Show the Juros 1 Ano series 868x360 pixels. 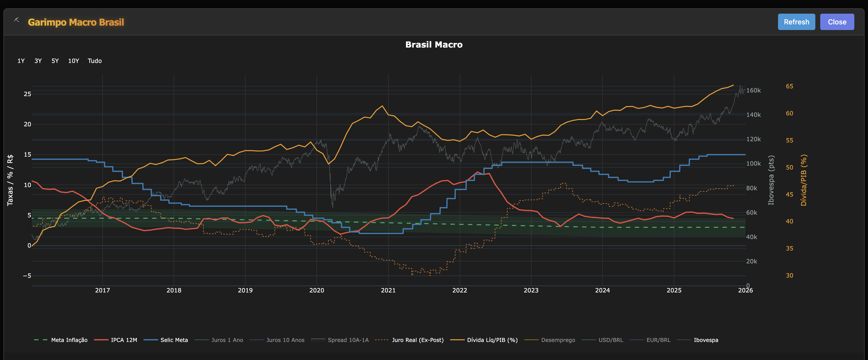click(227, 340)
